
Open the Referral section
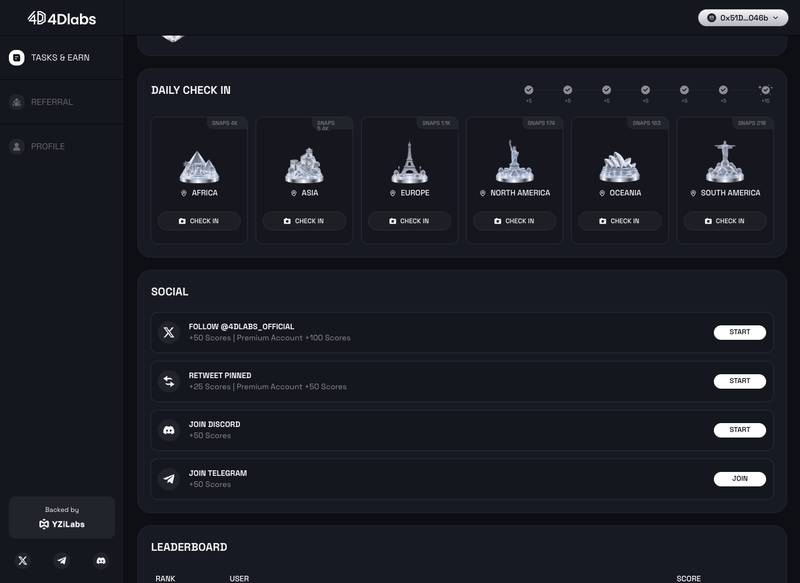point(61,102)
